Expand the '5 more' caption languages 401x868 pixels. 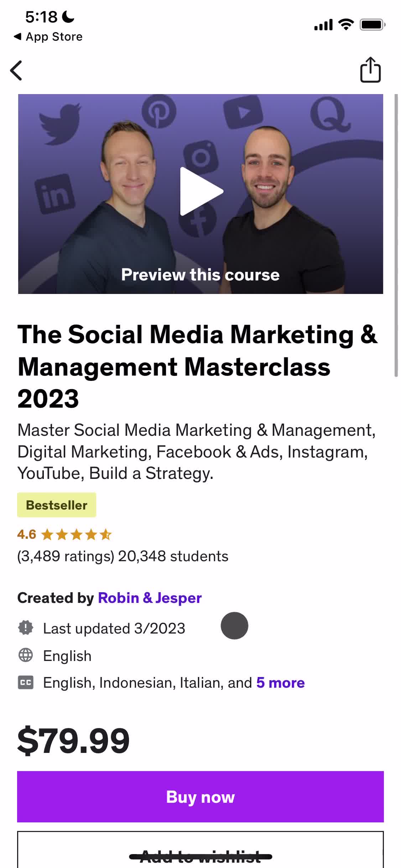[x=280, y=683]
